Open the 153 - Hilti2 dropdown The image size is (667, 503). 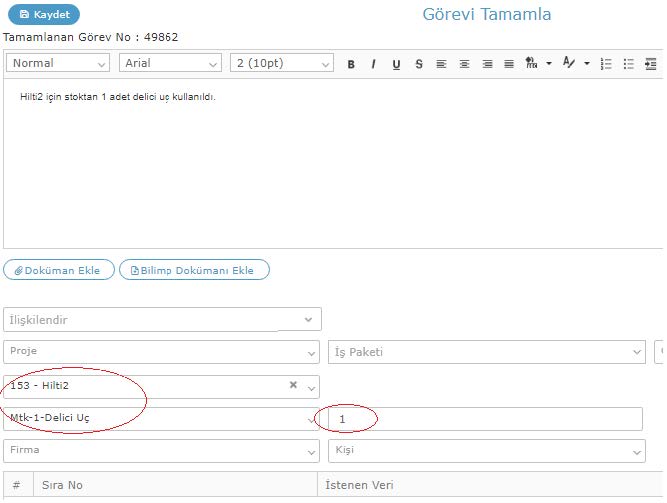311,388
